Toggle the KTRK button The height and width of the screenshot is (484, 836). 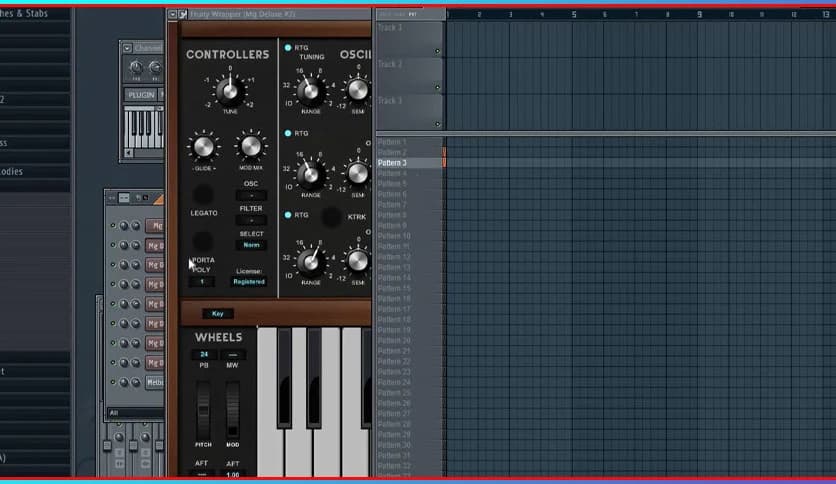click(x=331, y=216)
